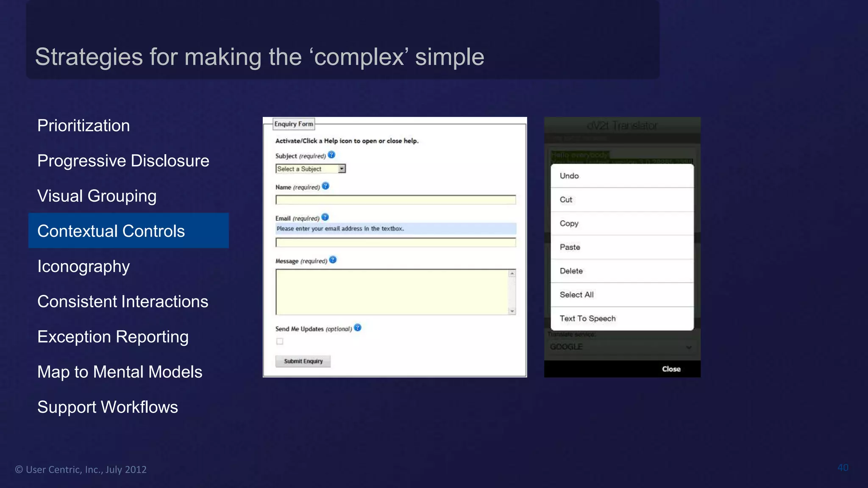Select Copy in the context menu

click(x=622, y=223)
